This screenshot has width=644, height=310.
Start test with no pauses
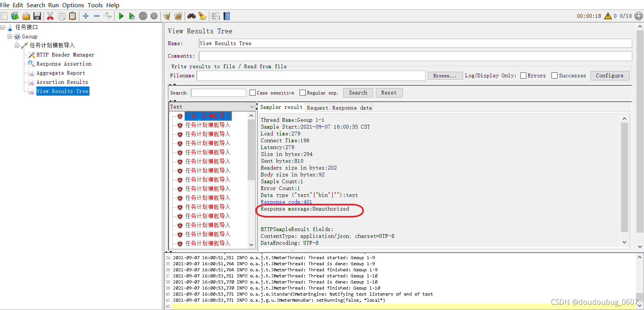(x=132, y=16)
